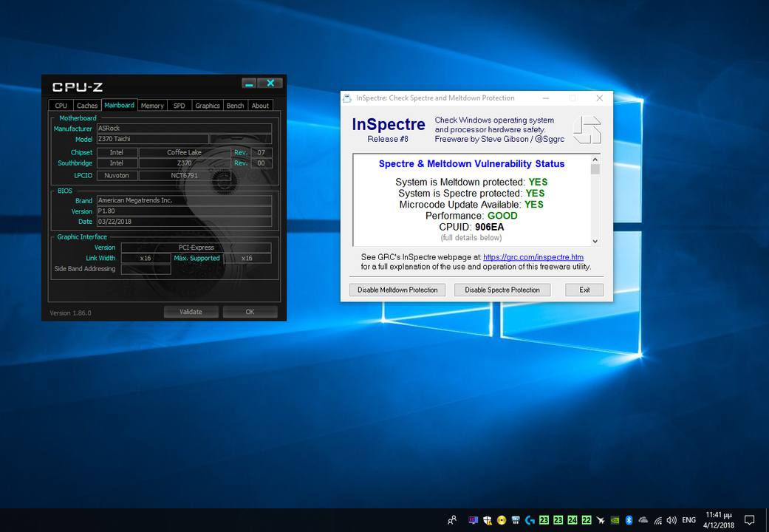Open the Action Center notification icon

[749, 520]
